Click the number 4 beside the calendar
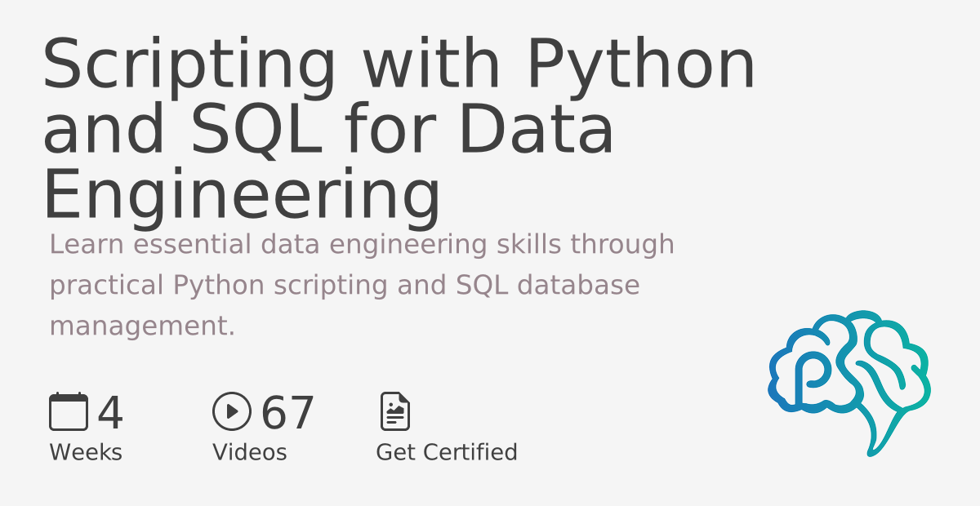 [x=110, y=413]
